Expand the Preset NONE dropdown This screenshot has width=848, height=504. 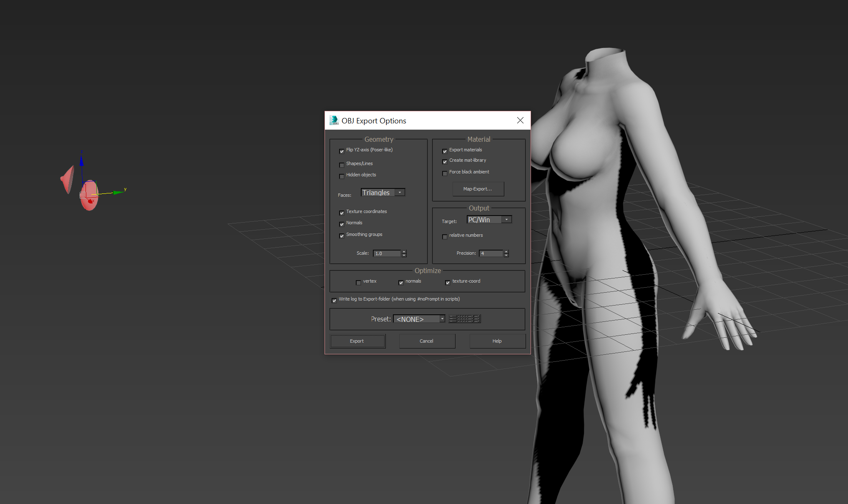442,319
